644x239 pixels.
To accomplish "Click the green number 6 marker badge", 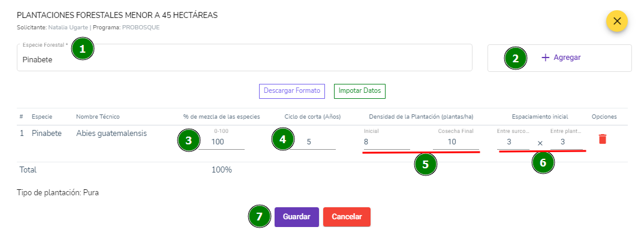I will (x=543, y=163).
